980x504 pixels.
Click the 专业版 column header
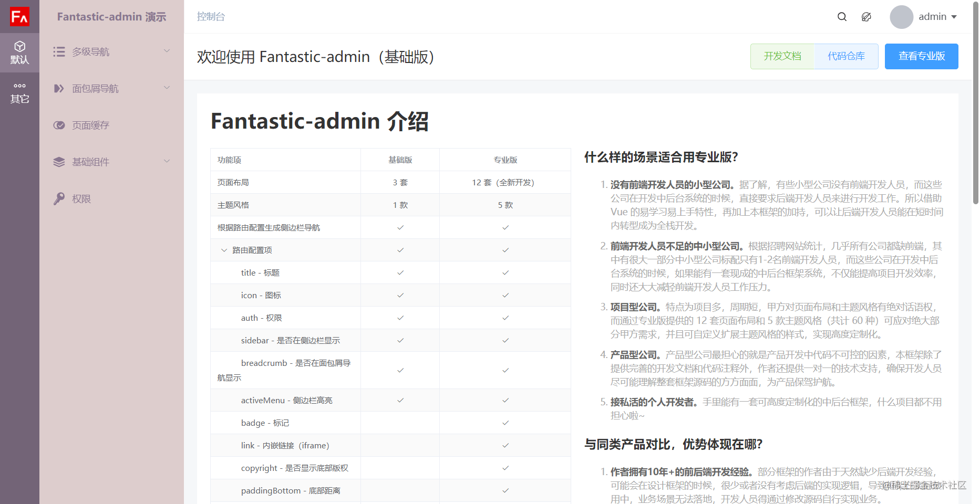click(x=506, y=160)
